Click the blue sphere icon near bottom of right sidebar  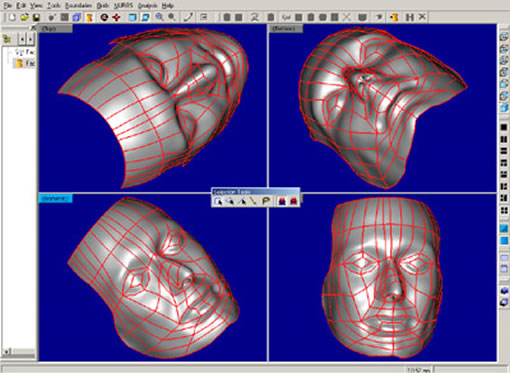pos(504,291)
